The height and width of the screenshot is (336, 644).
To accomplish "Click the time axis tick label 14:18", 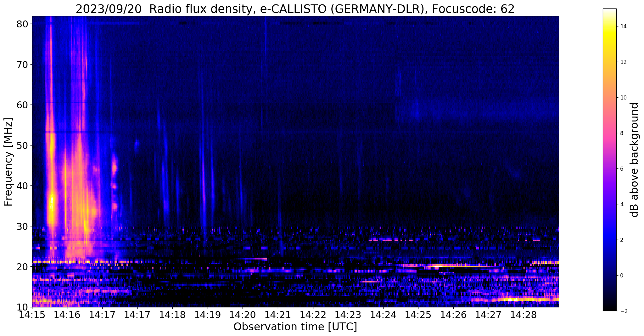I will (172, 315).
